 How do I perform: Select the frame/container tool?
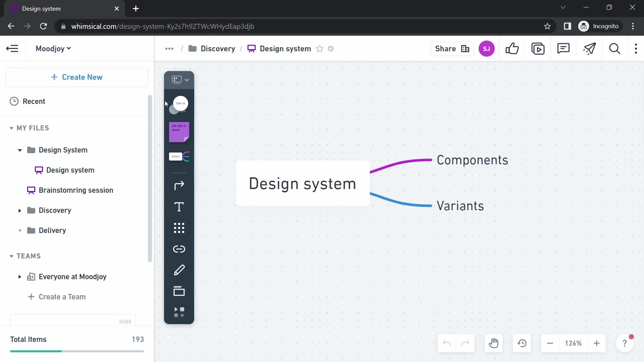point(179,290)
